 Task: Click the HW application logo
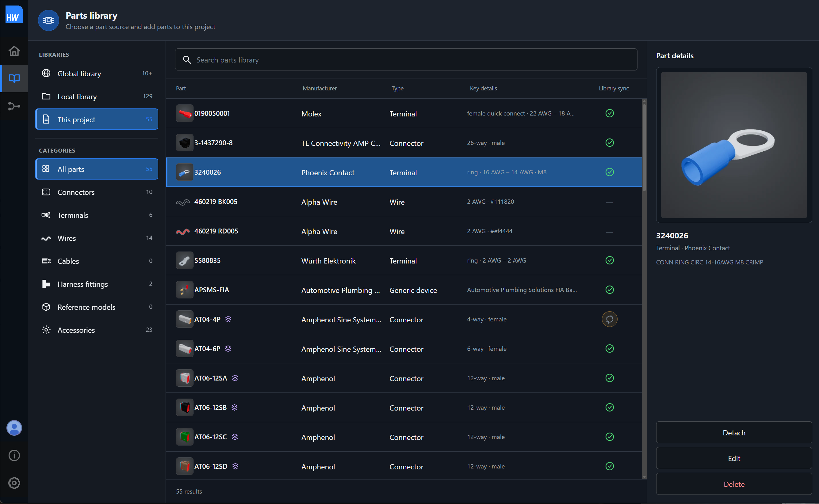pyautogui.click(x=14, y=14)
